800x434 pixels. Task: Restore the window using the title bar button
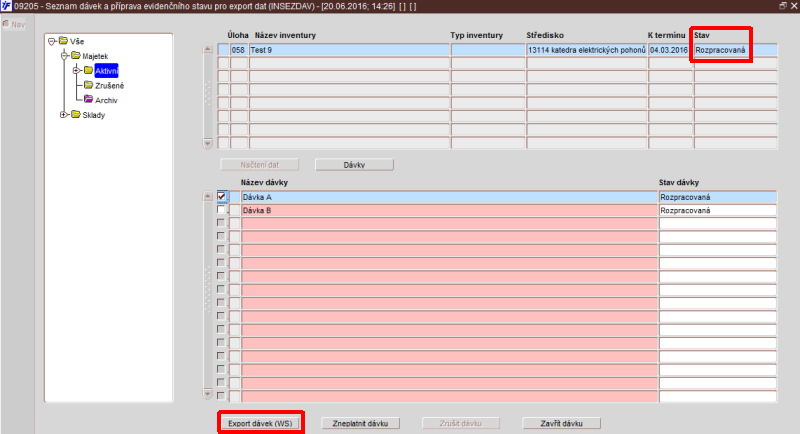(x=783, y=6)
